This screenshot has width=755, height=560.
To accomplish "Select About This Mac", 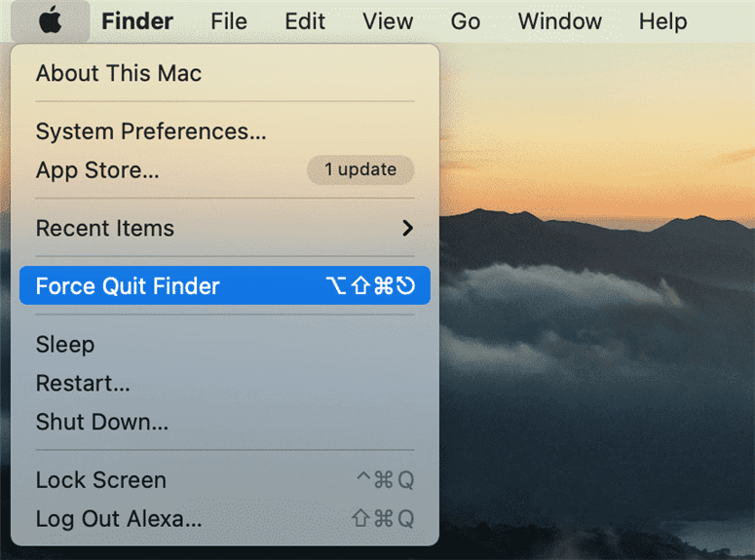I will (225, 73).
